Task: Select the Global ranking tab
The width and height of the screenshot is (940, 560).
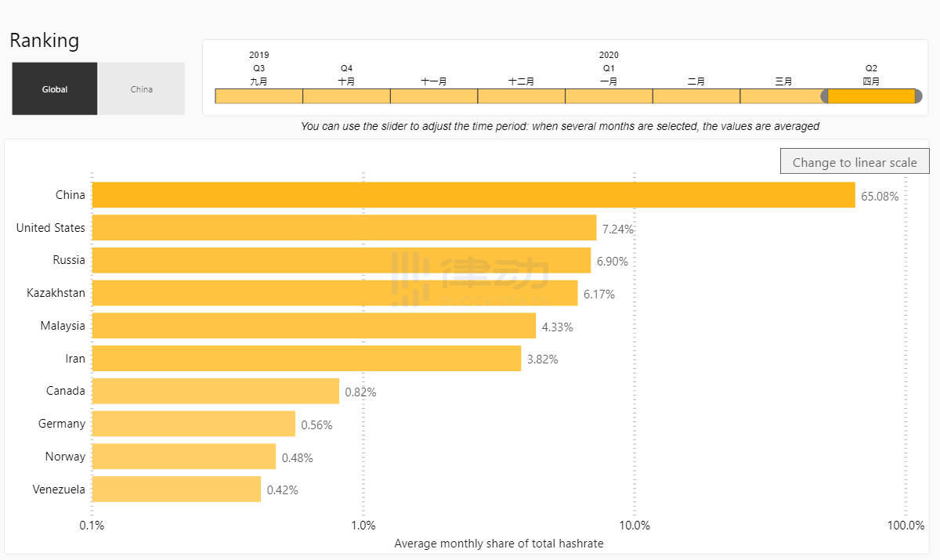Action: tap(55, 89)
